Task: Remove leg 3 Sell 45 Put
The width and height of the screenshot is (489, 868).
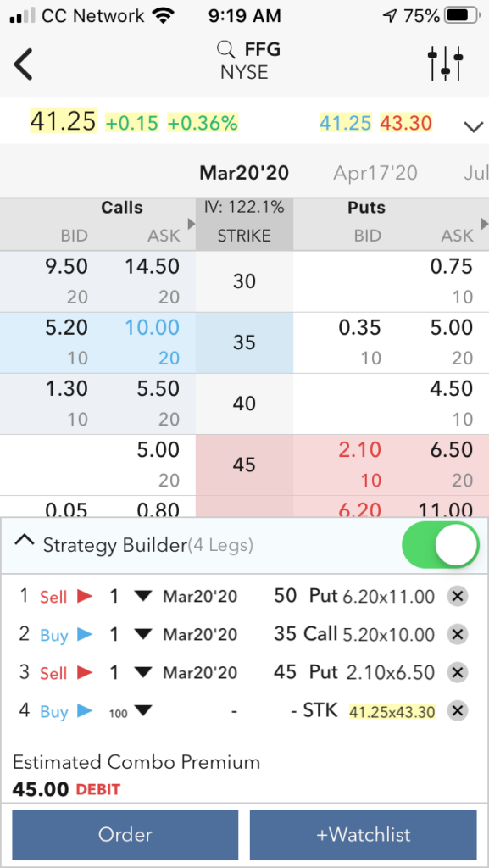Action: click(458, 672)
